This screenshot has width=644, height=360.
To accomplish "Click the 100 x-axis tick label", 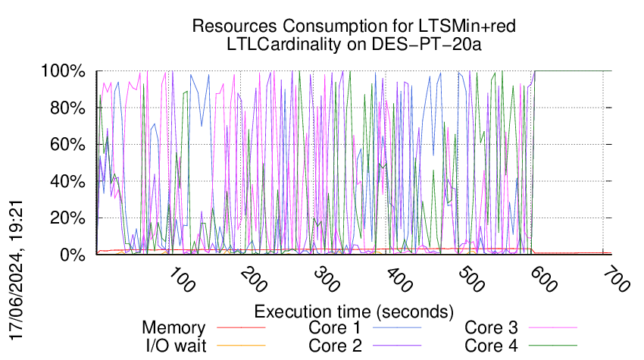I will pyautogui.click(x=182, y=280).
